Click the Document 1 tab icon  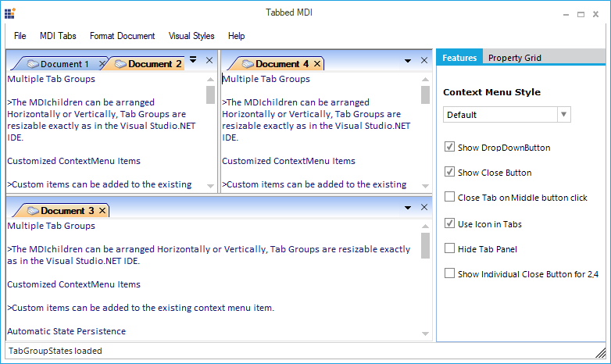coord(33,64)
